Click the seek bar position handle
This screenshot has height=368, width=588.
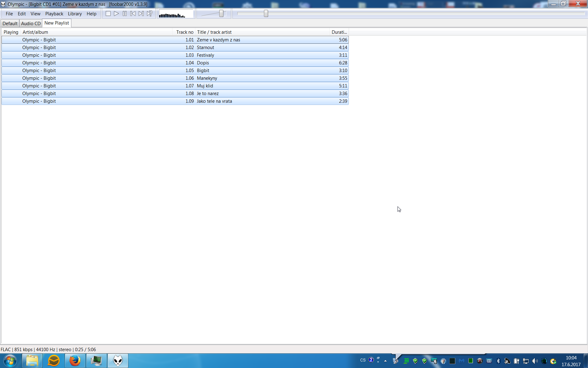click(266, 13)
